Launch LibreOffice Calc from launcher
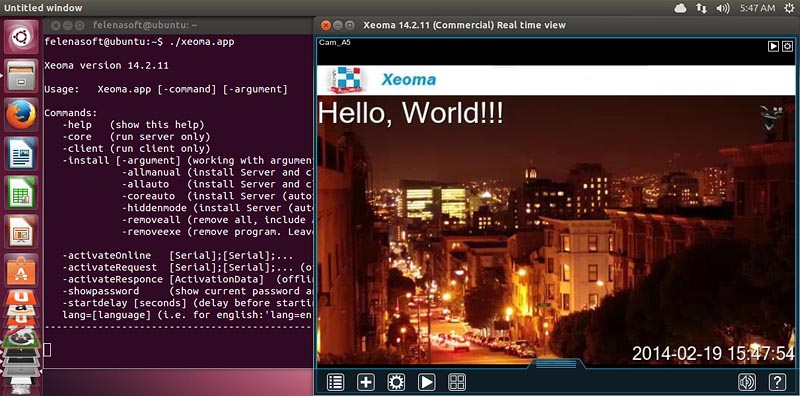The width and height of the screenshot is (800, 396). coord(21,192)
